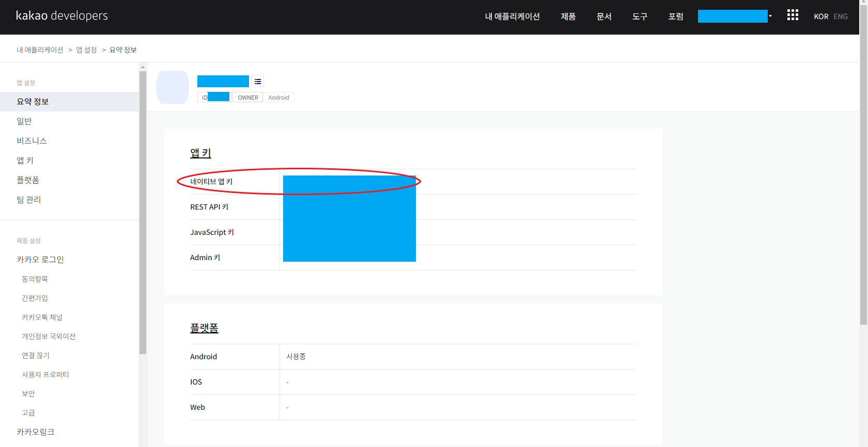Click the Android platform row label
868x447 pixels.
click(x=204, y=357)
